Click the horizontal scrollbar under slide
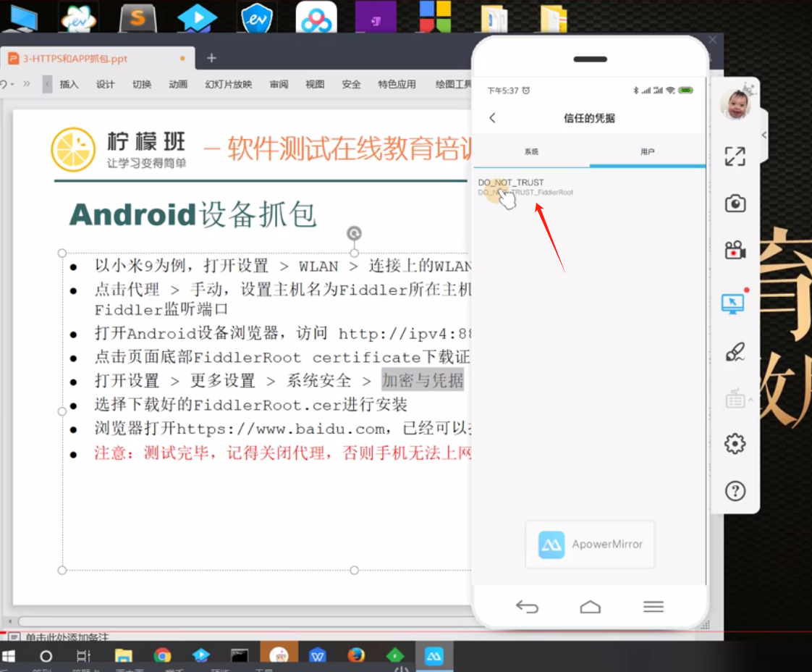The width and height of the screenshot is (812, 672). [x=246, y=621]
